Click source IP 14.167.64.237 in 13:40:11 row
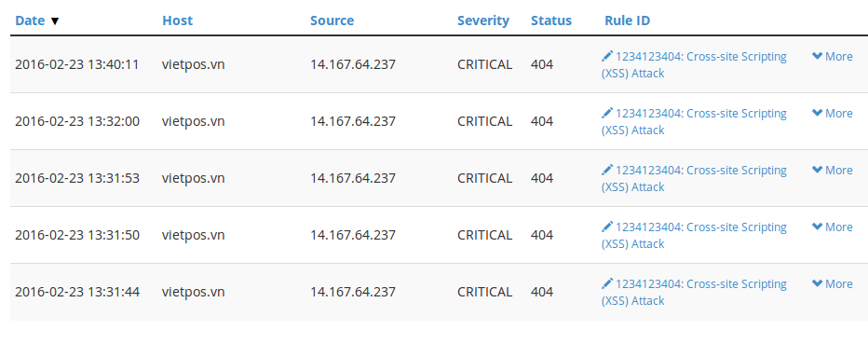Image resolution: width=868 pixels, height=344 pixels. [353, 65]
